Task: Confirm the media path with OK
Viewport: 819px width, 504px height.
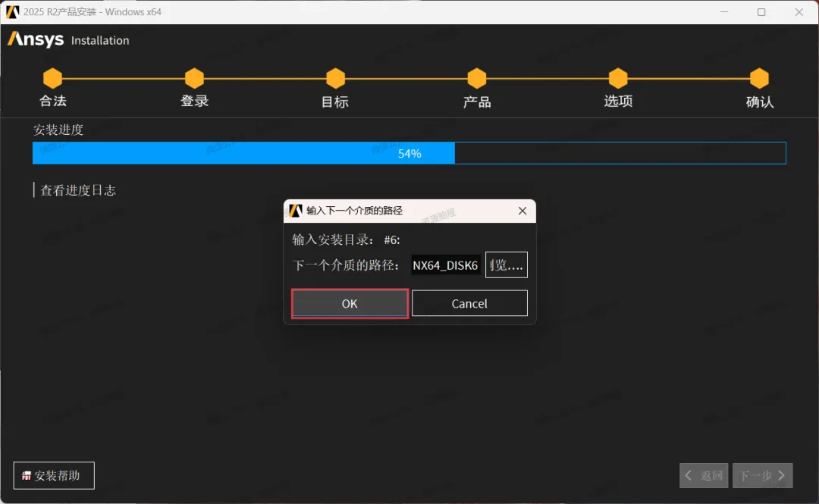Action: click(350, 303)
